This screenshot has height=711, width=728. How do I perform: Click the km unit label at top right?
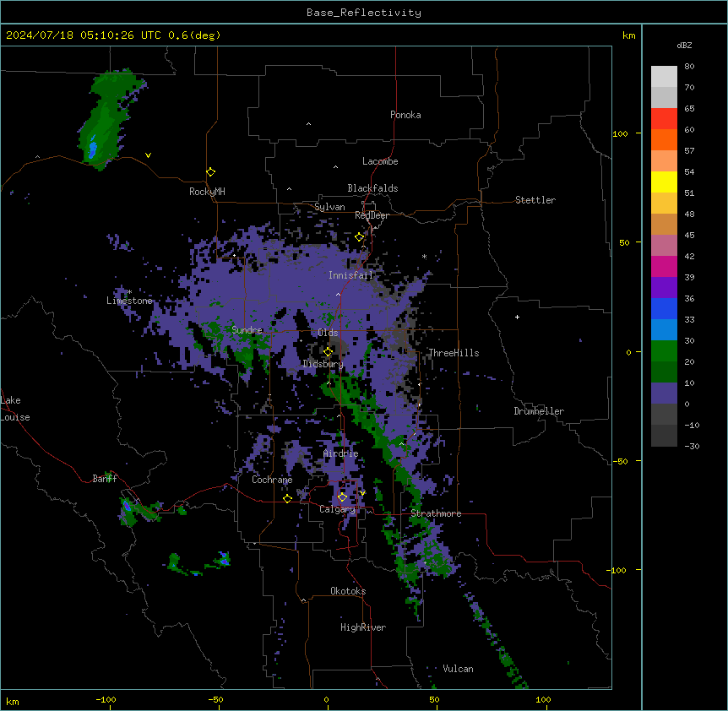coord(629,35)
